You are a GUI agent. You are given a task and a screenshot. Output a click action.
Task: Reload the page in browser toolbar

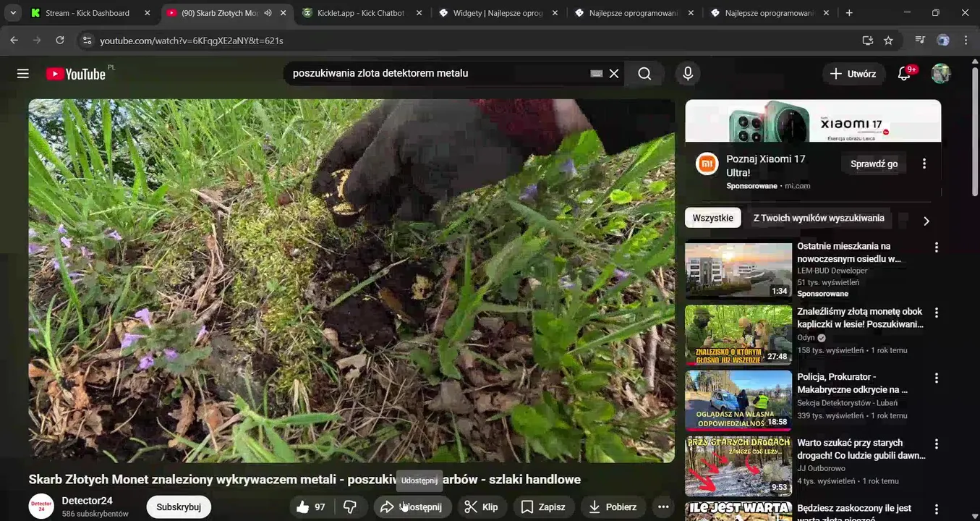pos(60,41)
